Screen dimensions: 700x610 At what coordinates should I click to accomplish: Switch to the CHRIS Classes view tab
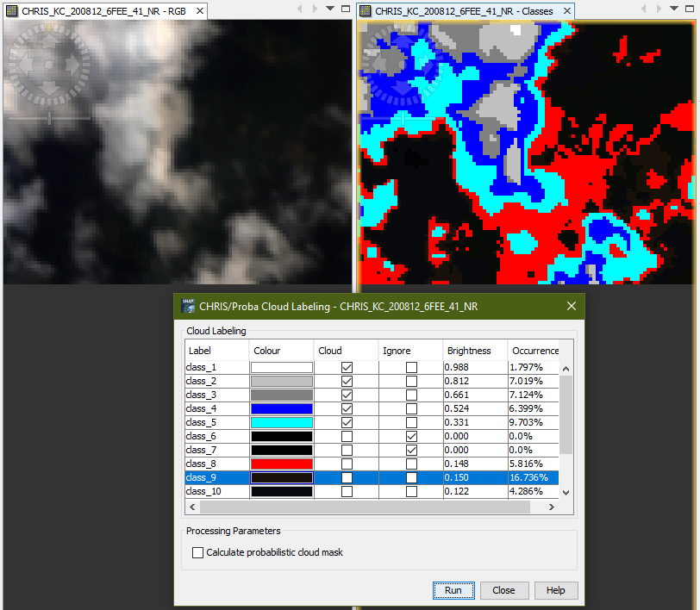tap(464, 11)
